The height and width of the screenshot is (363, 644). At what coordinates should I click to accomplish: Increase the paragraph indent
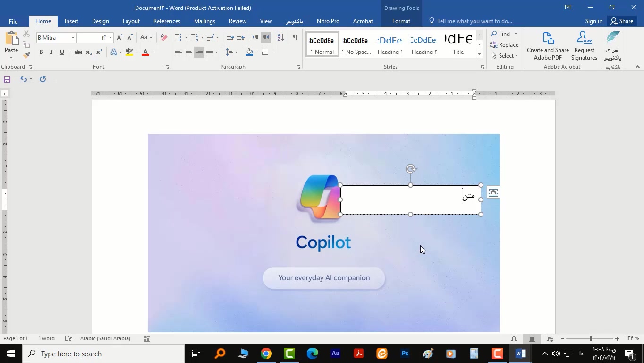pyautogui.click(x=241, y=38)
